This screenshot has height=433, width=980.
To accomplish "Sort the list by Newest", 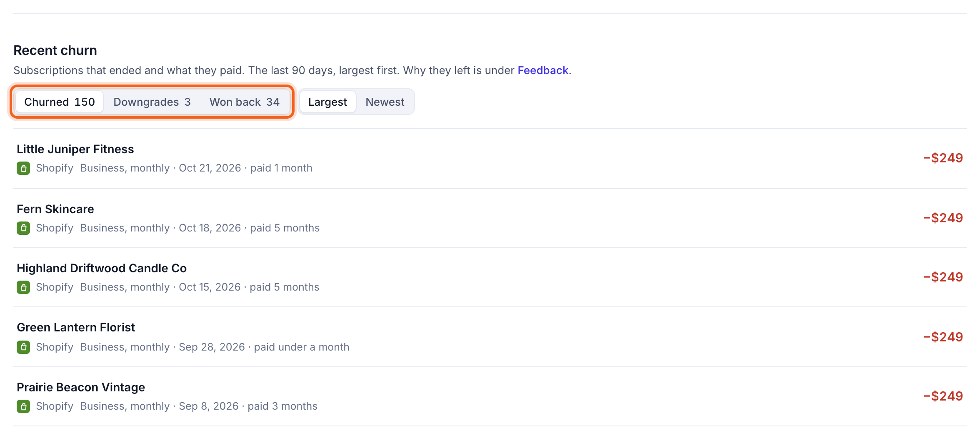I will coord(385,102).
